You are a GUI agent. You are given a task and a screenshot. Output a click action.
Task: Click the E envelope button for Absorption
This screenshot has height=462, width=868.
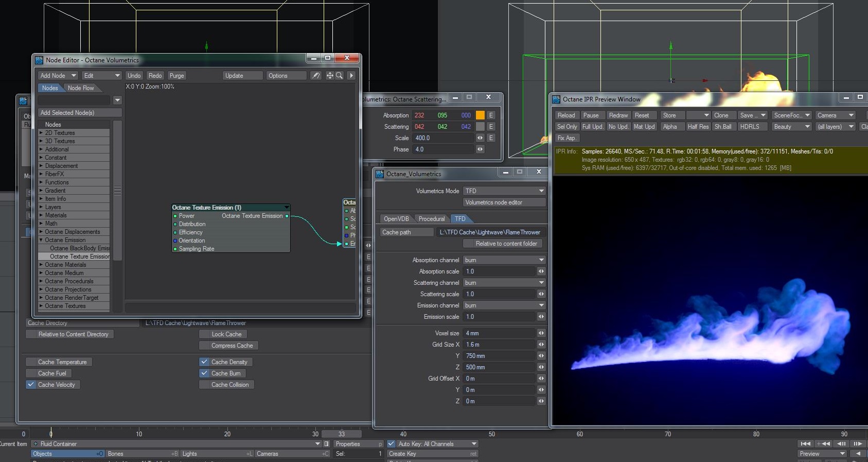[491, 115]
